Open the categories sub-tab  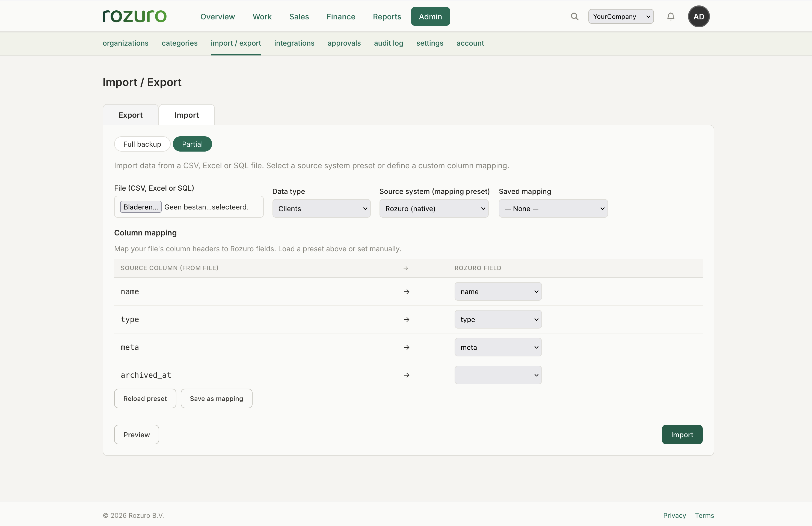coord(179,43)
